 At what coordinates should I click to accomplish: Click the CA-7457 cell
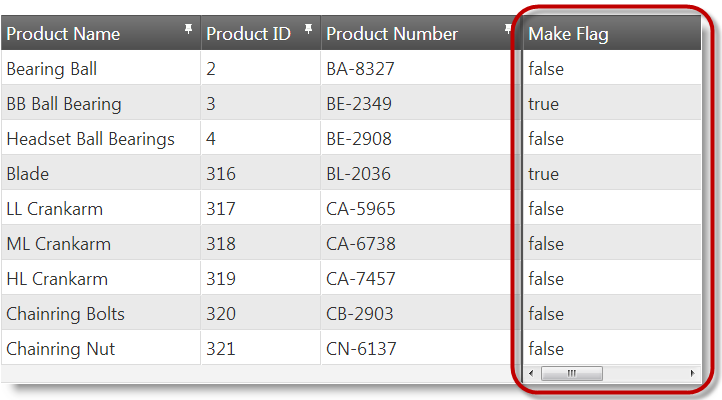coord(361,279)
